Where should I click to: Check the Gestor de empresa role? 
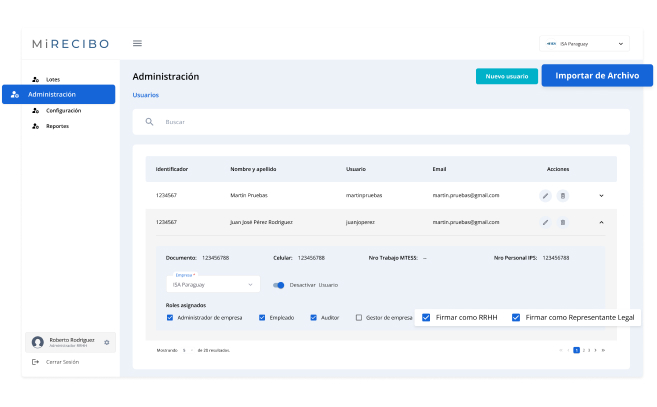point(360,318)
